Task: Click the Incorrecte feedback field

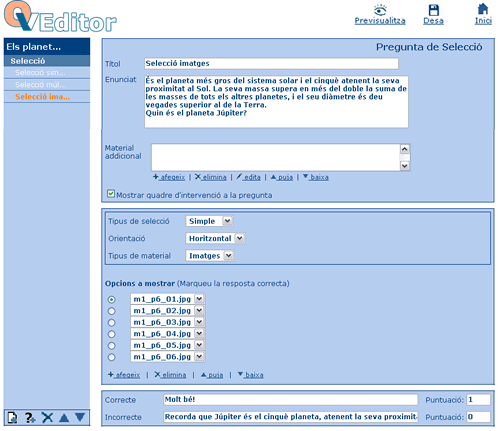Action: pos(291,417)
